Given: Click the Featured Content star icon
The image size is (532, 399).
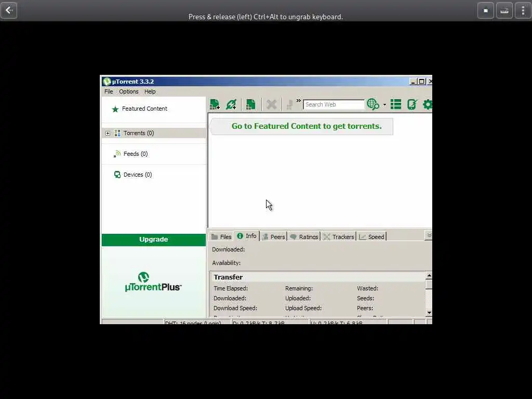Looking at the screenshot, I should pos(115,109).
